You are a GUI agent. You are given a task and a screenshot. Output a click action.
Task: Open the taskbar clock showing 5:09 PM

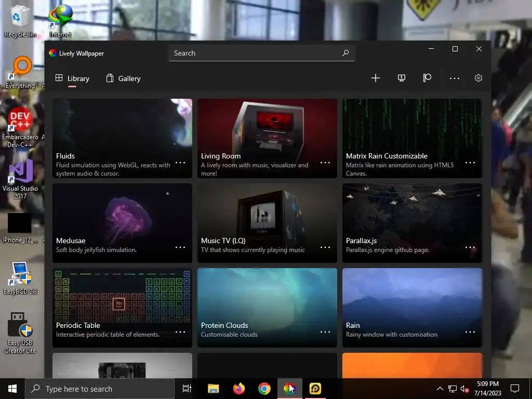(x=487, y=389)
